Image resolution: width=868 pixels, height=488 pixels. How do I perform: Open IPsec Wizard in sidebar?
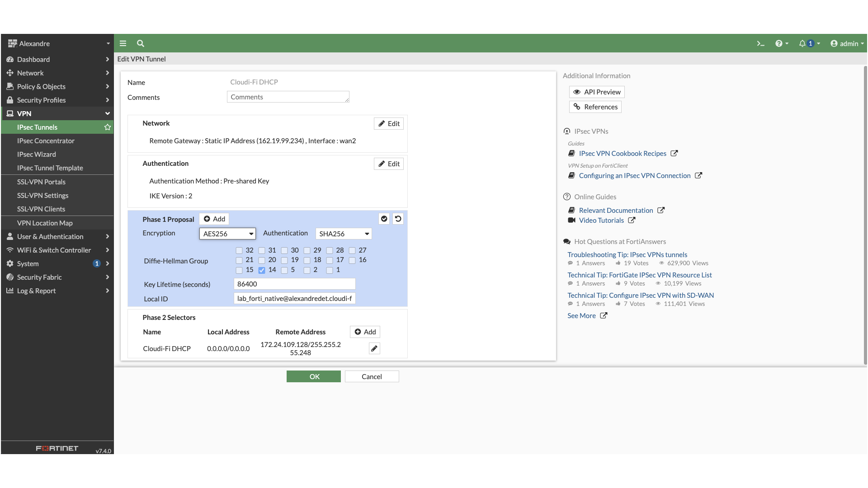37,155
